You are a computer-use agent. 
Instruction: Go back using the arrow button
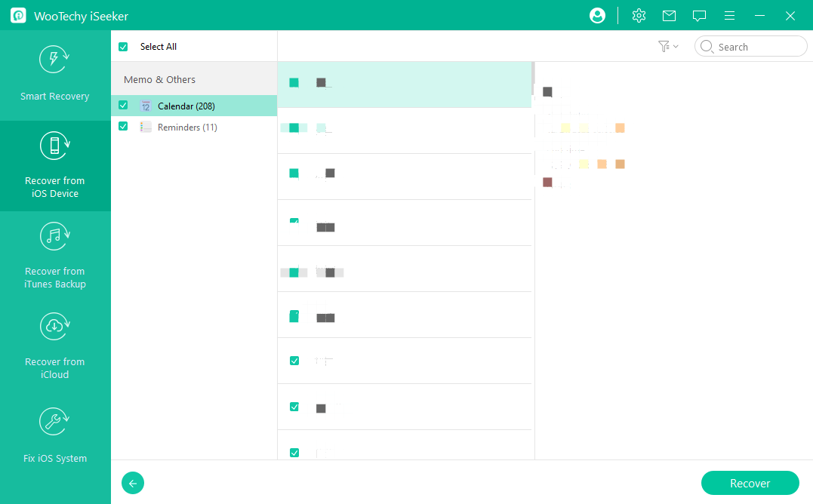133,483
